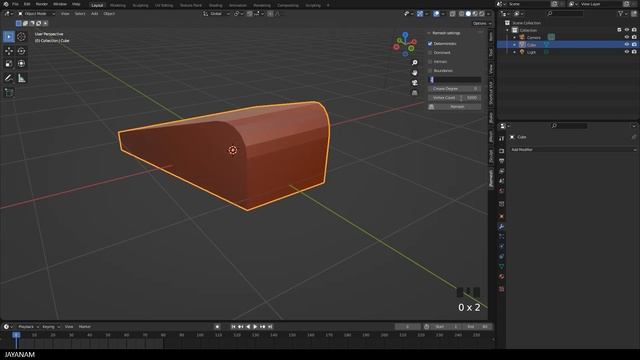Hide Cube in viewport using eye icon
The image size is (640, 360).
tap(627, 44)
